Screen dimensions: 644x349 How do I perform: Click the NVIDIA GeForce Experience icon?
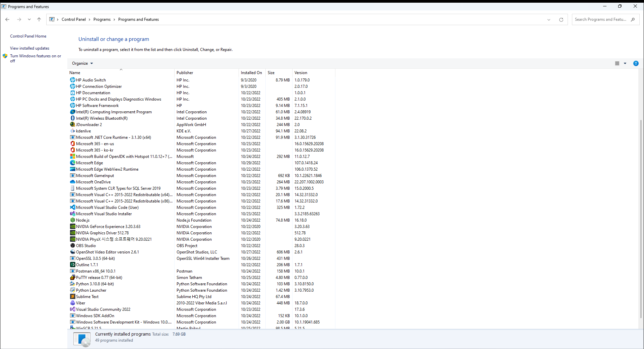pyautogui.click(x=73, y=226)
